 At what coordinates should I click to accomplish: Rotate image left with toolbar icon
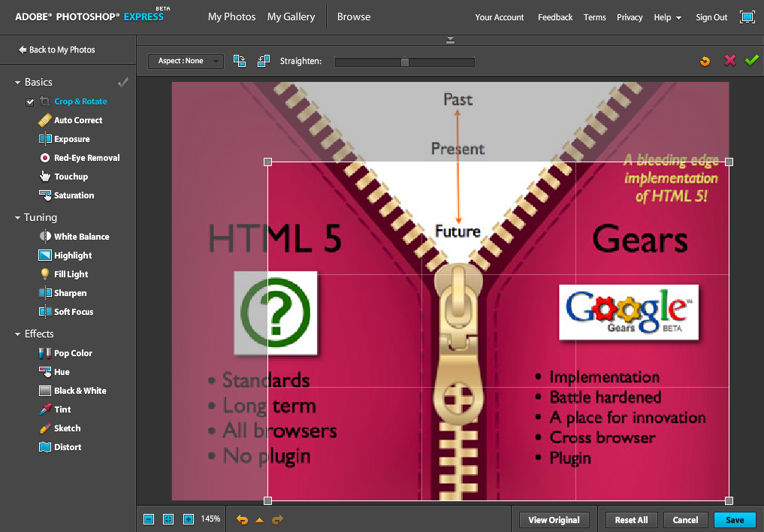pyautogui.click(x=264, y=61)
